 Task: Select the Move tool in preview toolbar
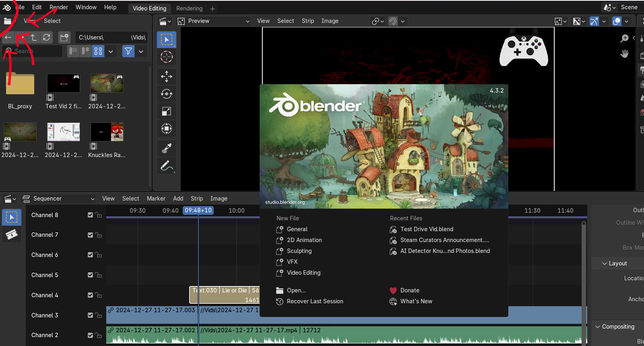167,77
